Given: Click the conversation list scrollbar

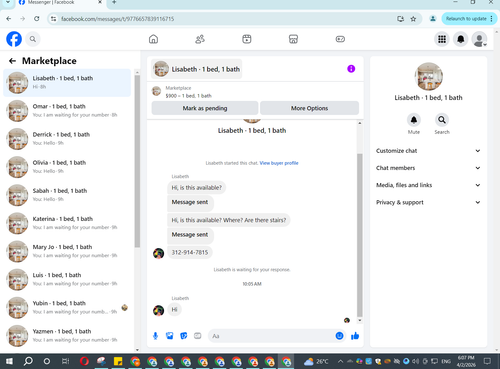Looking at the screenshot, I should 137,161.
